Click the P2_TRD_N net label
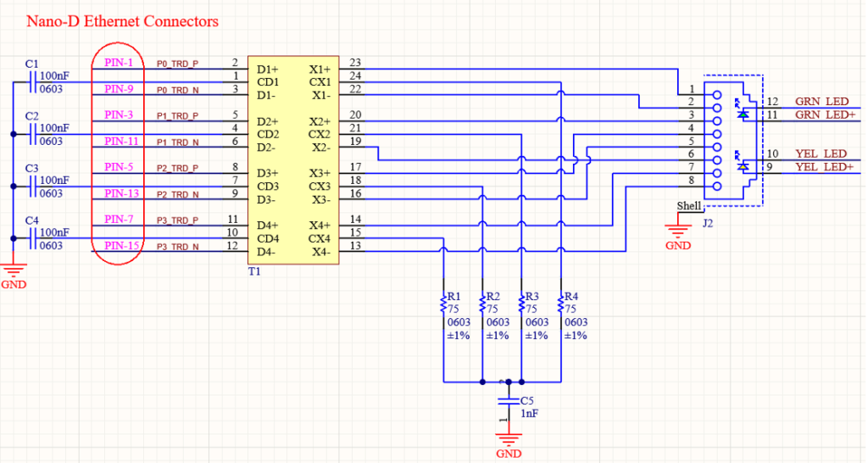Screen dimensions: 868x463 click(177, 194)
